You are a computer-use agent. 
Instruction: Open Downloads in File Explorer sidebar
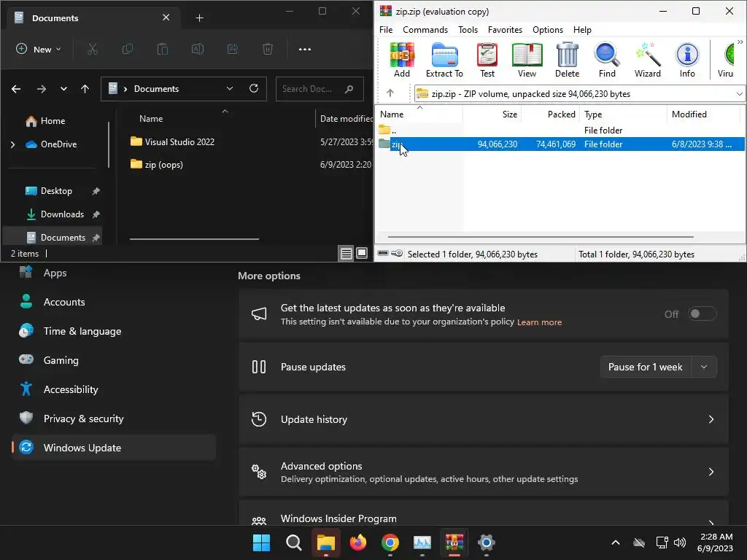pyautogui.click(x=63, y=214)
